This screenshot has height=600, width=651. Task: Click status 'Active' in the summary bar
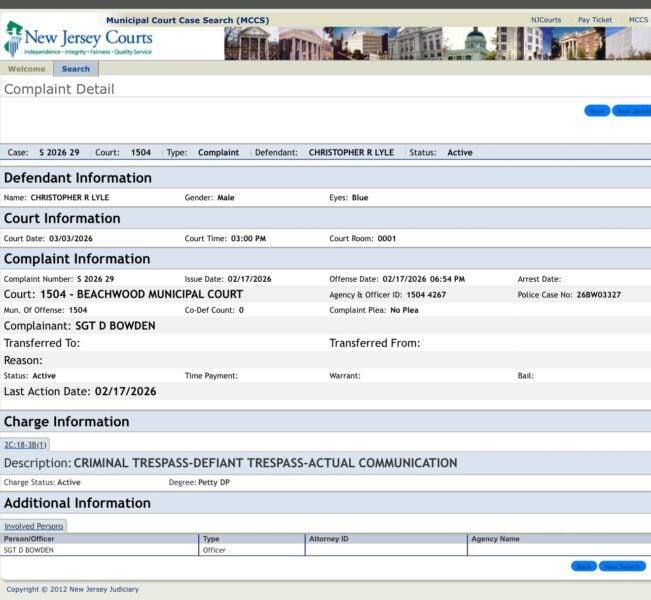(x=460, y=153)
